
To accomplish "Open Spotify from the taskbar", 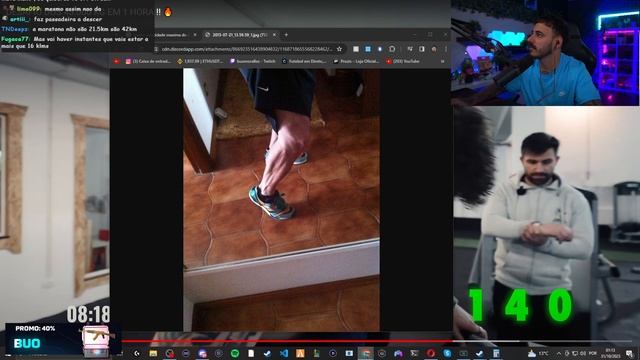I will (235, 353).
